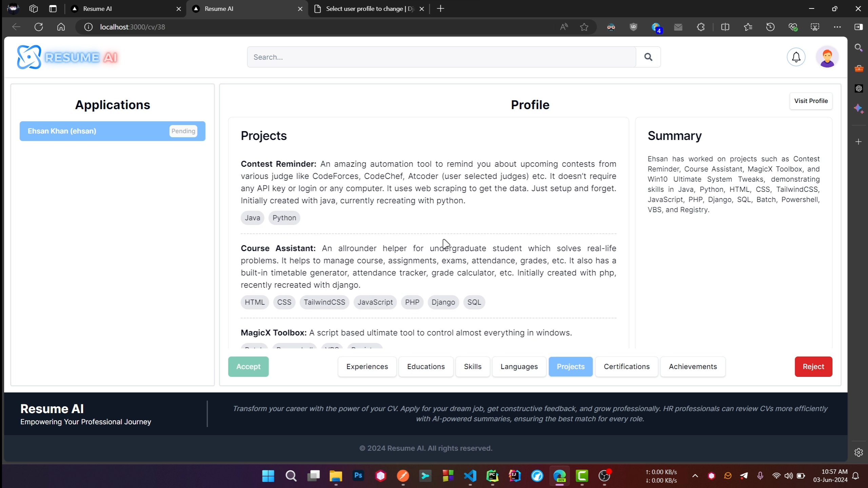Screen dimensions: 868x488
Task: Click the Accept button
Action: click(248, 366)
